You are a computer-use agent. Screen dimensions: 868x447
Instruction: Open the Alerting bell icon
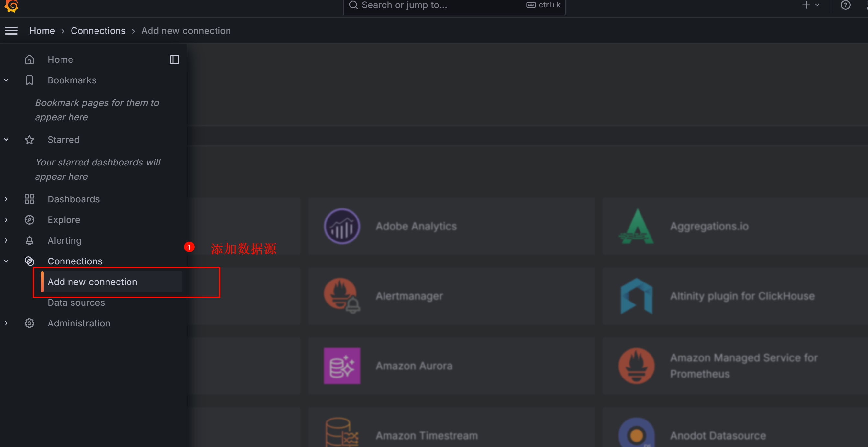tap(29, 241)
